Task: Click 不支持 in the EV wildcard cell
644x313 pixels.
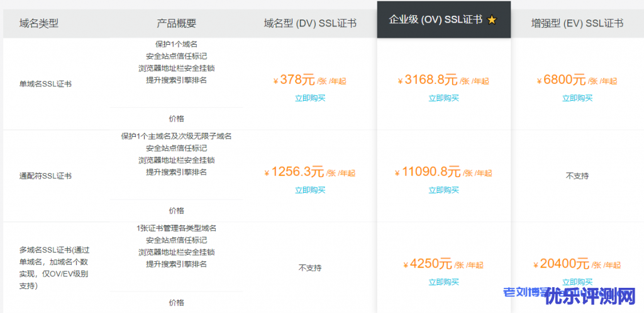Action: (577, 176)
